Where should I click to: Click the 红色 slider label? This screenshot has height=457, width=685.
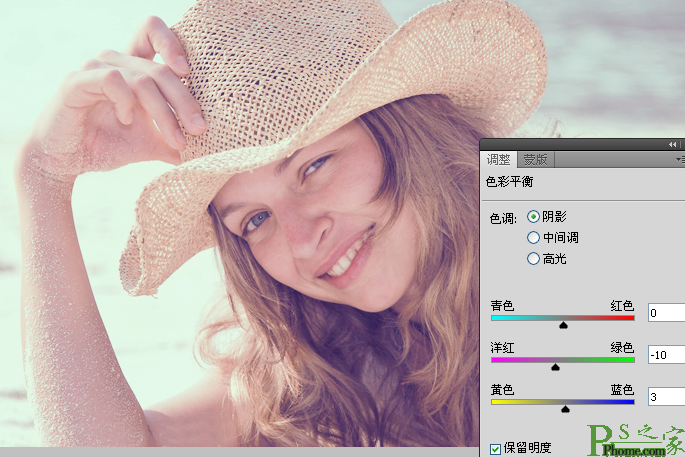click(x=622, y=305)
